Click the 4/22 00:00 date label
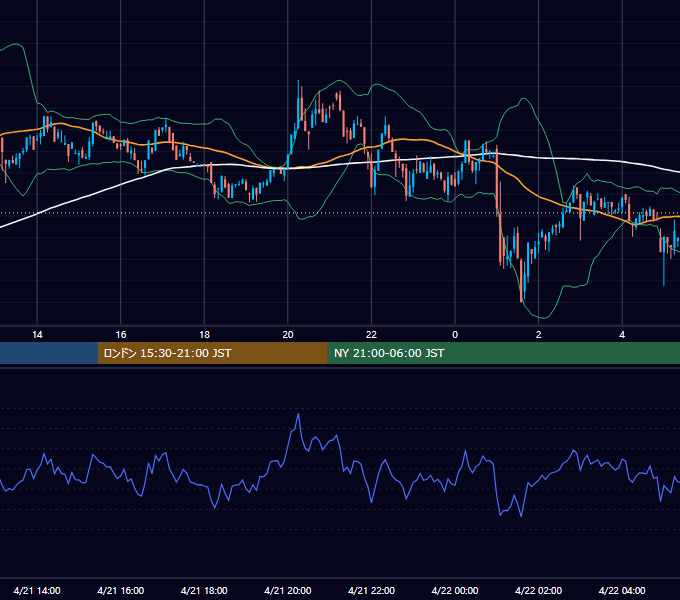The width and height of the screenshot is (680, 600). pos(455,590)
